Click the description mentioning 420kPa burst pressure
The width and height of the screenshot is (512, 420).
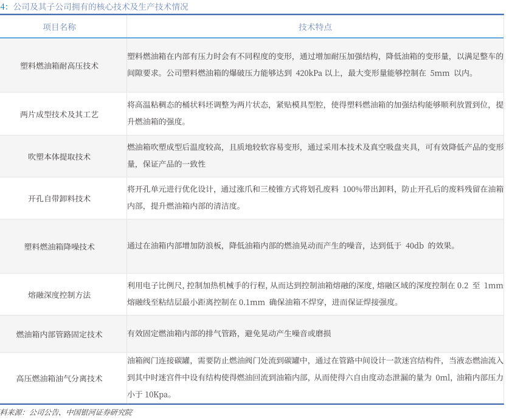coord(315,64)
